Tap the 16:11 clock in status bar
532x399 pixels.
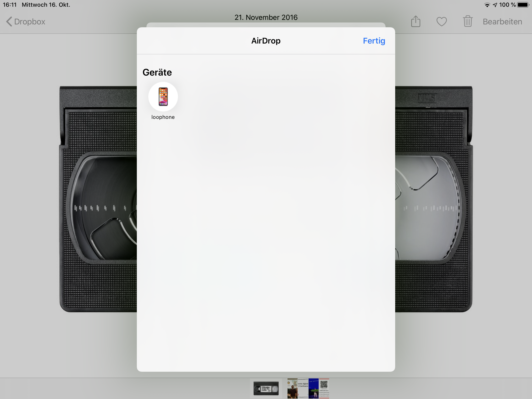tap(10, 5)
